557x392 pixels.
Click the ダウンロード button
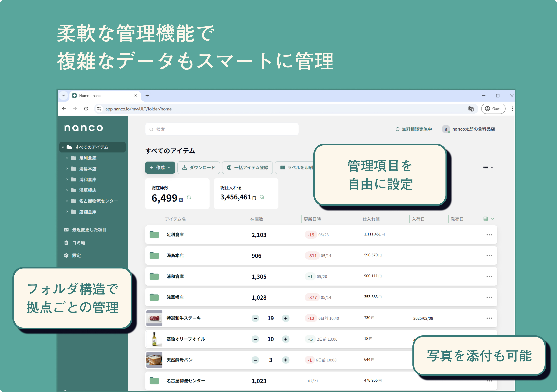click(x=198, y=167)
